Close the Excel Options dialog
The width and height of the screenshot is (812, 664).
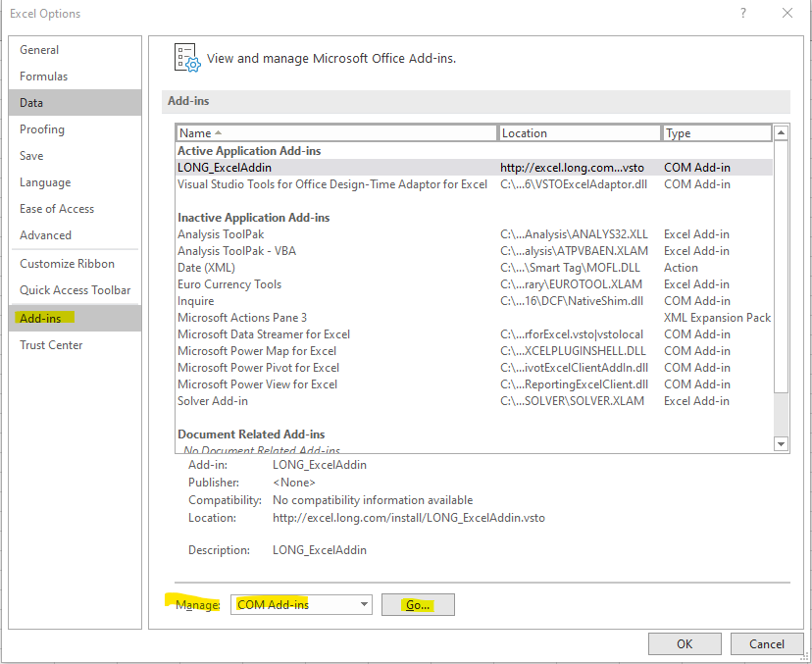tap(787, 13)
